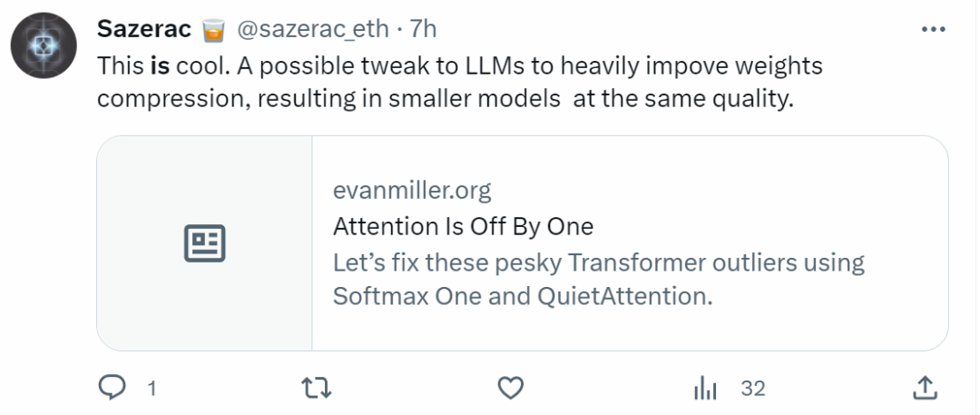Image resolution: width=980 pixels, height=415 pixels.
Task: Open the tweet by clicking its body text
Action: coord(459,82)
